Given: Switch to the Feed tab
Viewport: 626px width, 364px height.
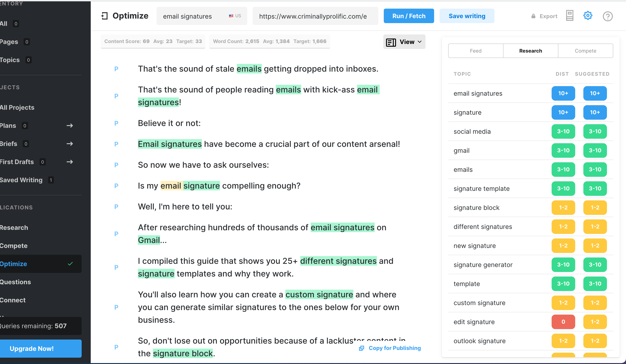Looking at the screenshot, I should [x=475, y=51].
